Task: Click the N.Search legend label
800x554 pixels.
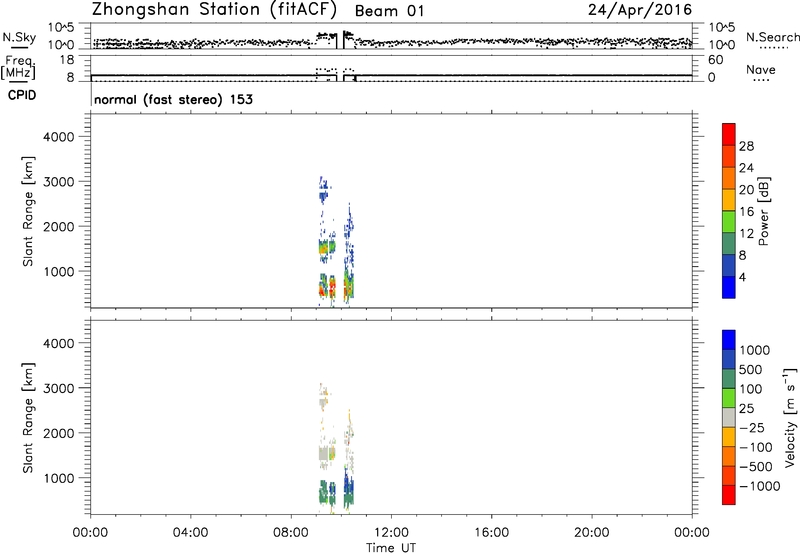Action: (x=772, y=37)
